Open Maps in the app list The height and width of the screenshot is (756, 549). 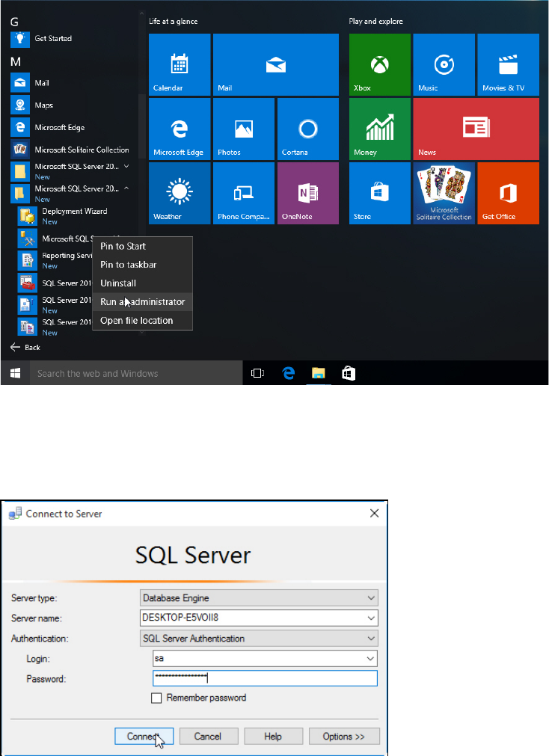click(43, 105)
